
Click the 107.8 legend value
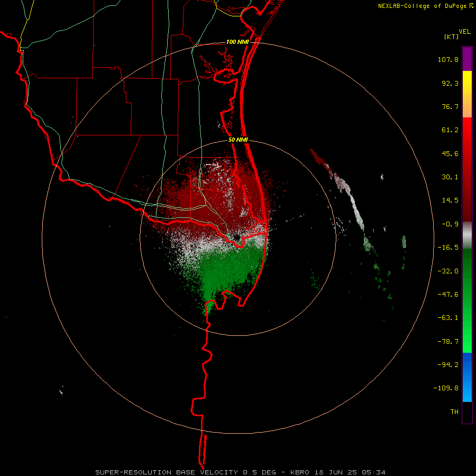tap(448, 59)
